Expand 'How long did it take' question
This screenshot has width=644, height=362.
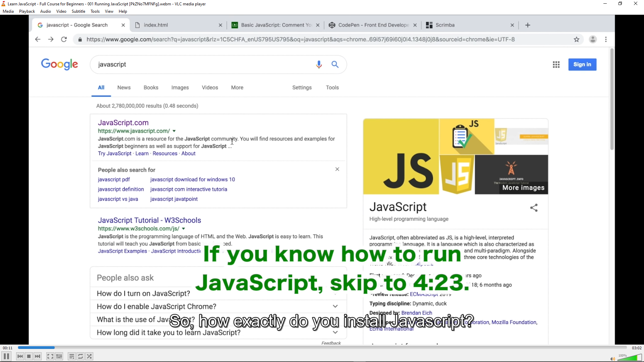click(335, 333)
